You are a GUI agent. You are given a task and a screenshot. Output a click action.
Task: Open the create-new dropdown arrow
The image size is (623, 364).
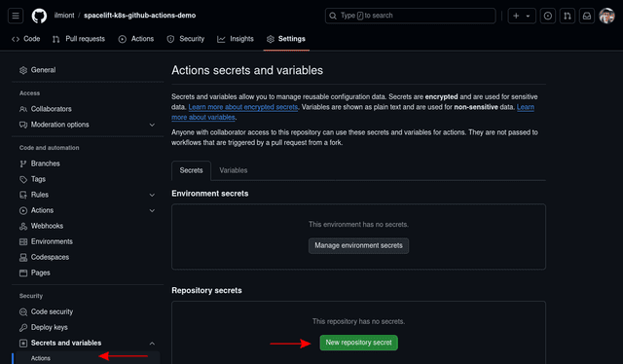528,16
